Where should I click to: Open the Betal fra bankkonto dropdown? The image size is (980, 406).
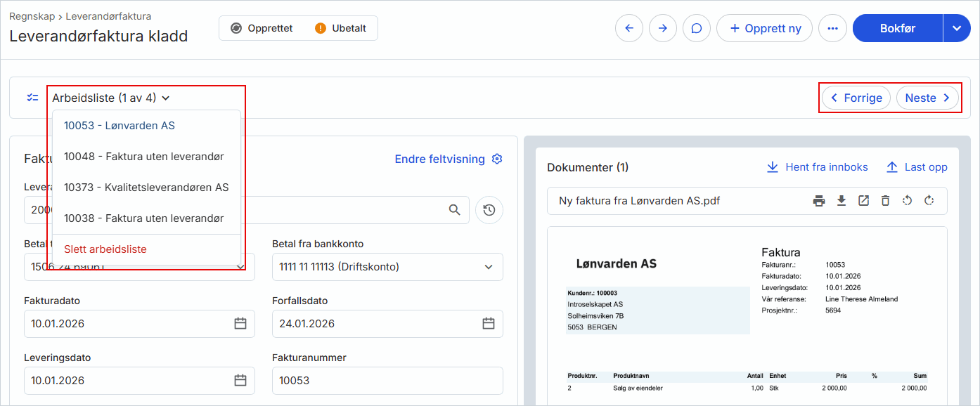point(387,267)
